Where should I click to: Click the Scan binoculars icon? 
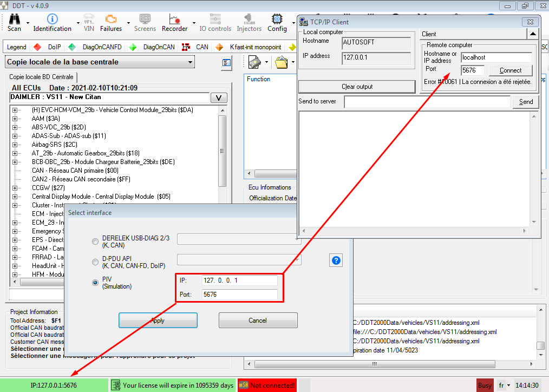point(14,19)
